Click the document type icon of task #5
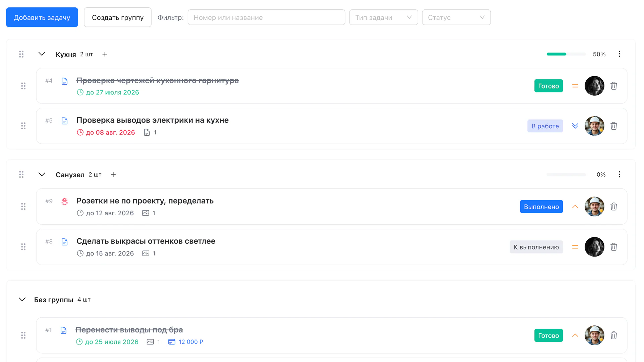644x362 pixels. (x=65, y=121)
